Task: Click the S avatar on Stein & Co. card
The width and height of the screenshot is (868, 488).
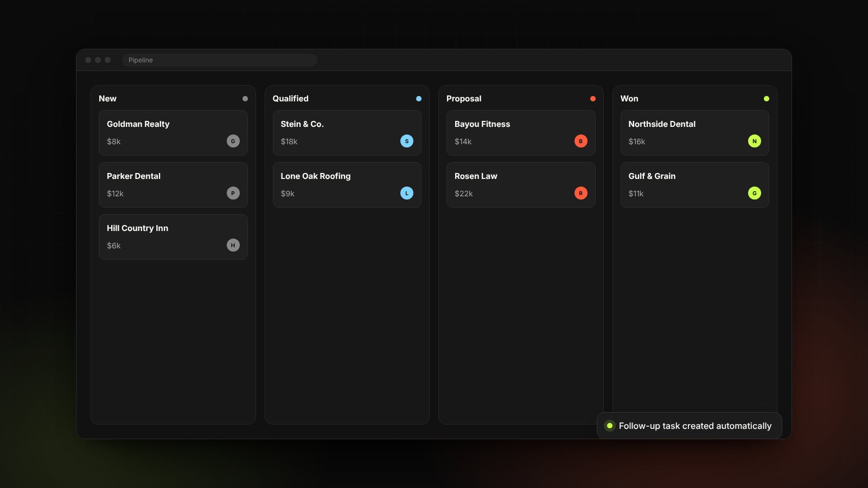Action: click(x=407, y=141)
